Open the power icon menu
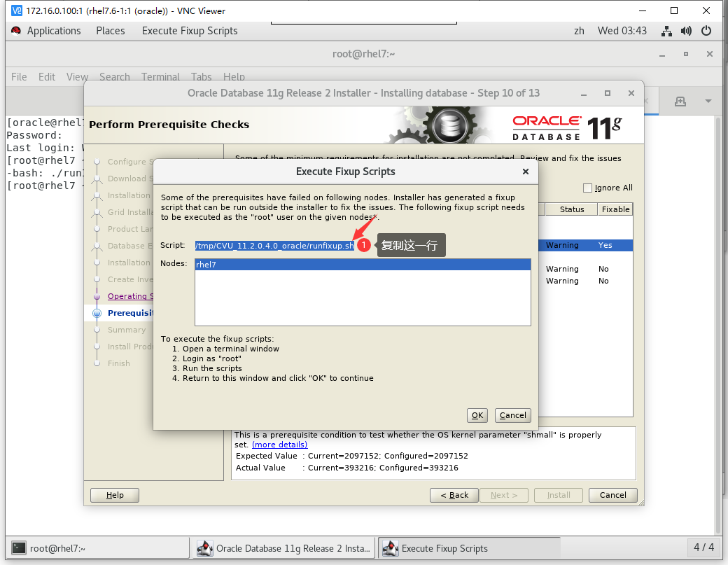This screenshot has height=565, width=728. coord(706,31)
